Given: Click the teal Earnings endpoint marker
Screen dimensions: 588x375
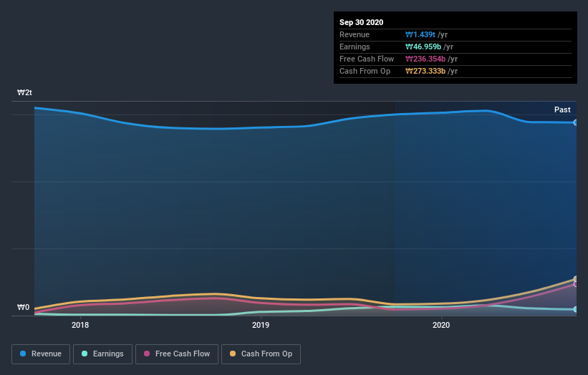Looking at the screenshot, I should pyautogui.click(x=575, y=309).
